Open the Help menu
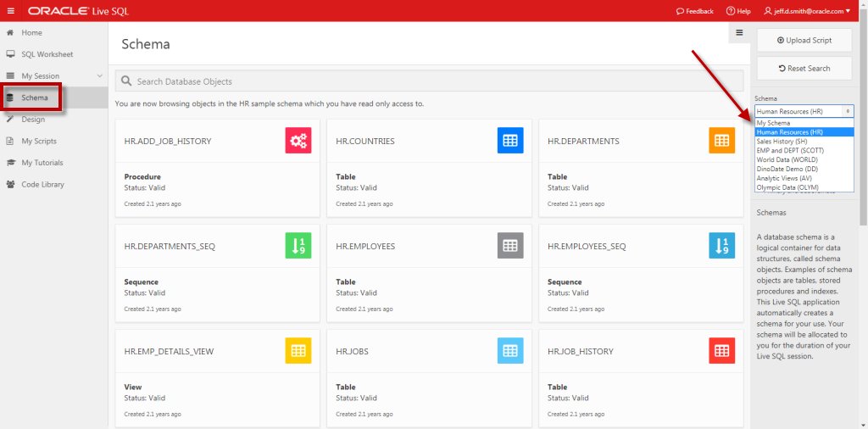868x429 pixels. [738, 11]
